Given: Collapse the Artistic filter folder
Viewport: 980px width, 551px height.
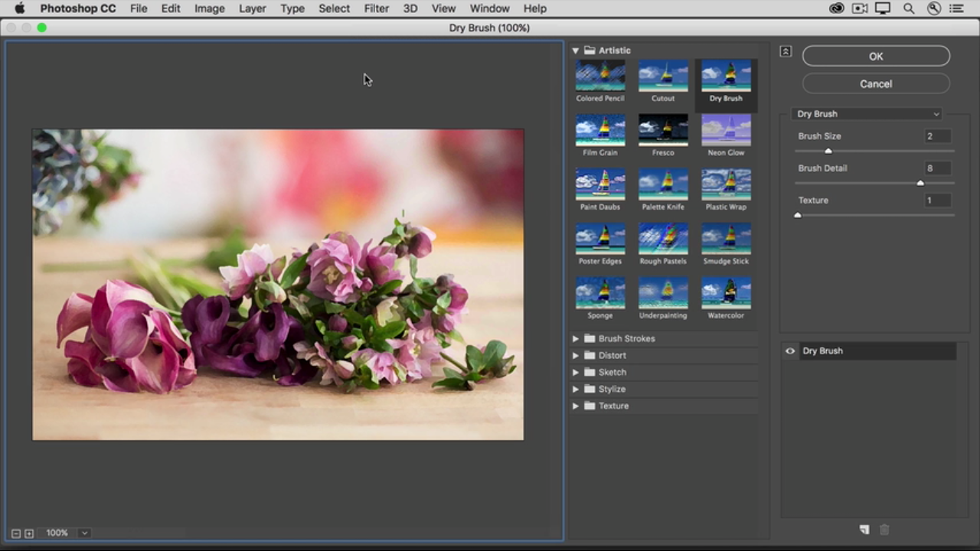Looking at the screenshot, I should pyautogui.click(x=575, y=51).
